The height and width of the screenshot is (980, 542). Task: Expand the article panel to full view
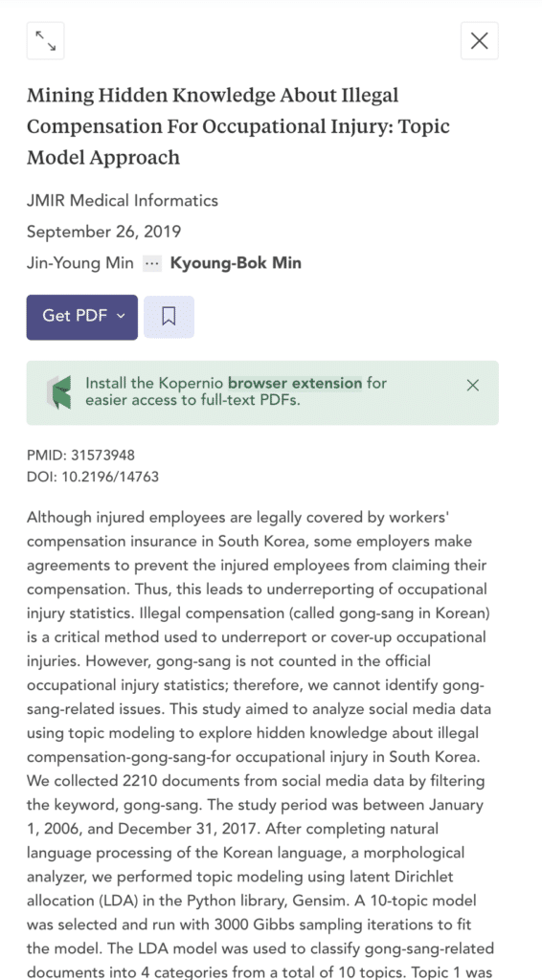coord(46,41)
